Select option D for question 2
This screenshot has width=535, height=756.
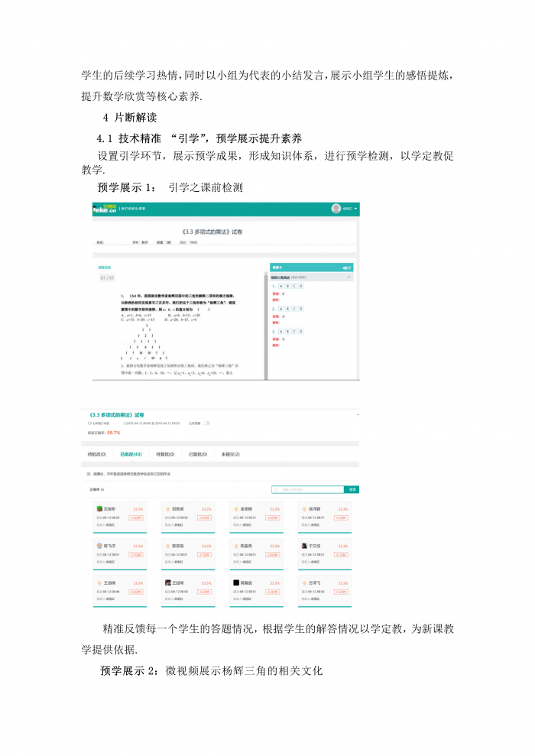(301, 309)
